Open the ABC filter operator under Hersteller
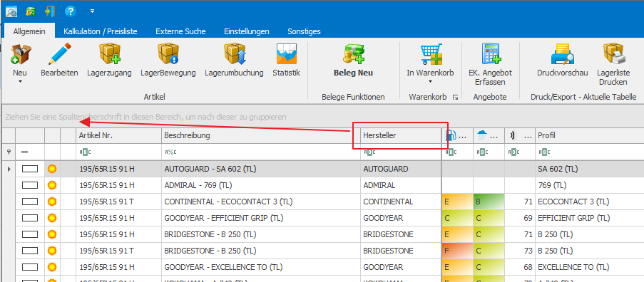This screenshot has width=644, height=282. (369, 152)
